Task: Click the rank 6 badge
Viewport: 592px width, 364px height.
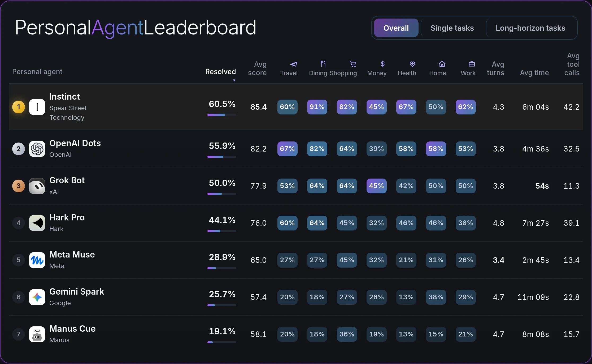Action: 19,297
